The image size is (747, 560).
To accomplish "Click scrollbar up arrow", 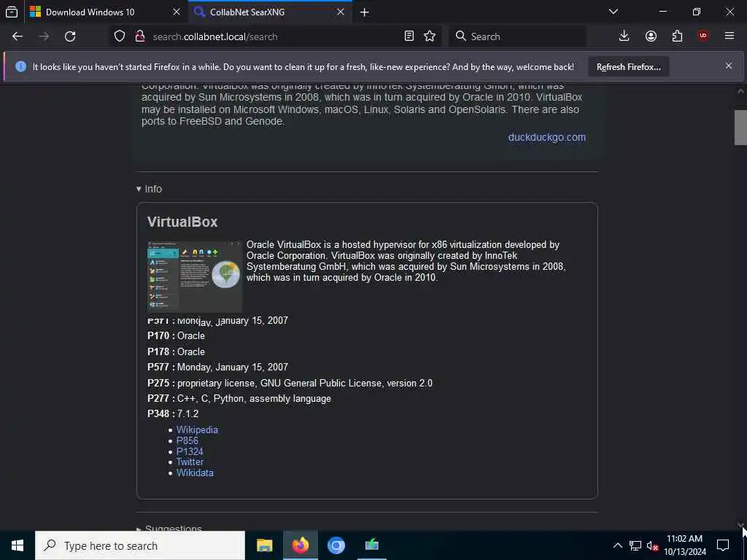I will click(740, 90).
